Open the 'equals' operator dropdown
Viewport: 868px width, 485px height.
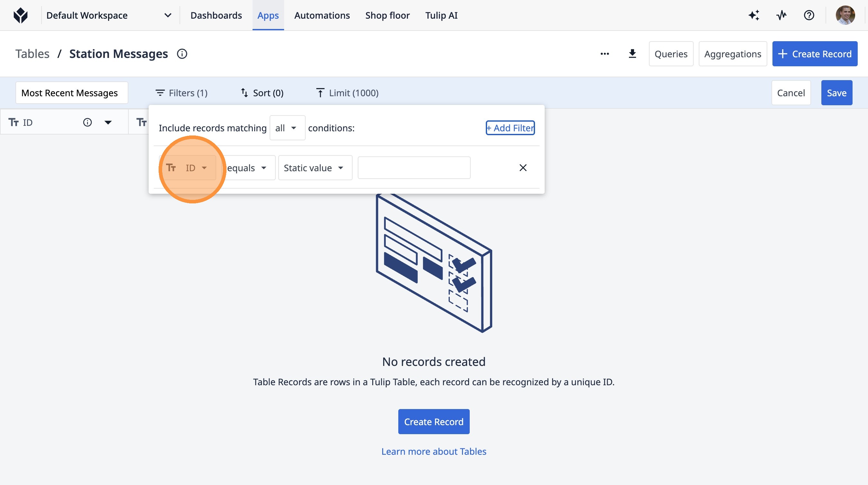click(x=248, y=168)
